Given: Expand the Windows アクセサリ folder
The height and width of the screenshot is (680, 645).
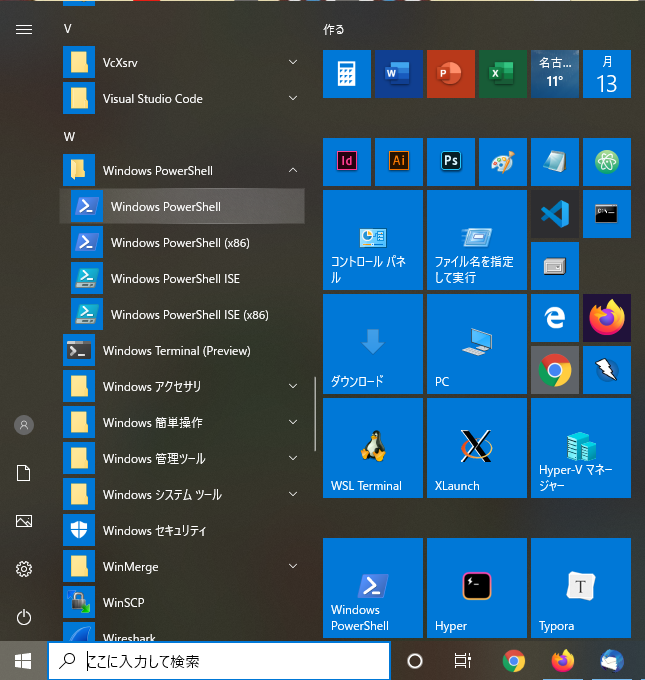Looking at the screenshot, I should [x=182, y=386].
